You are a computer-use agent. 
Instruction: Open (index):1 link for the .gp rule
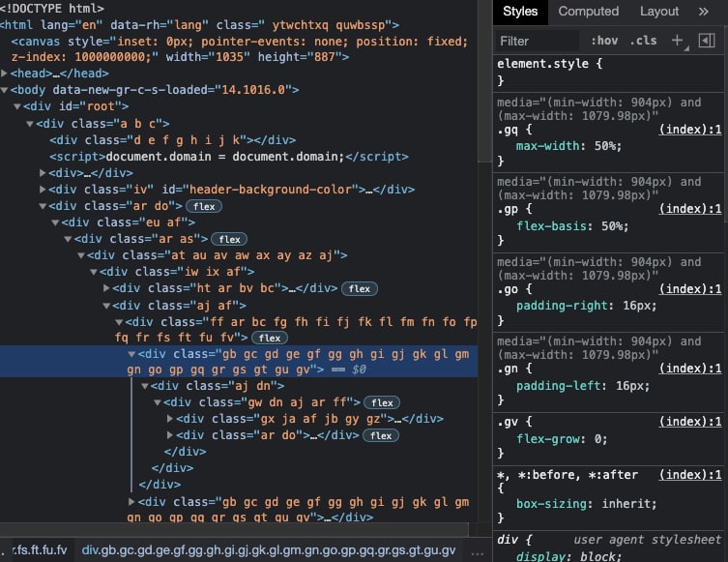click(x=690, y=209)
